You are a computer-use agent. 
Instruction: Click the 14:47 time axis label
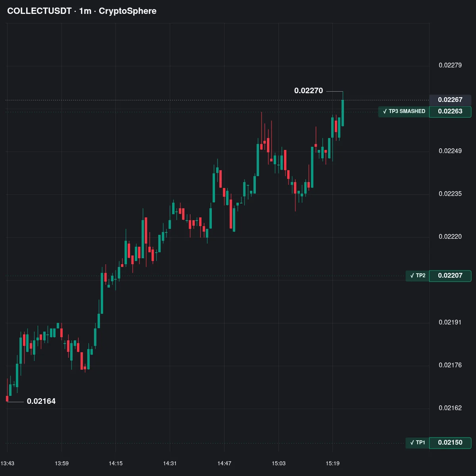224,463
